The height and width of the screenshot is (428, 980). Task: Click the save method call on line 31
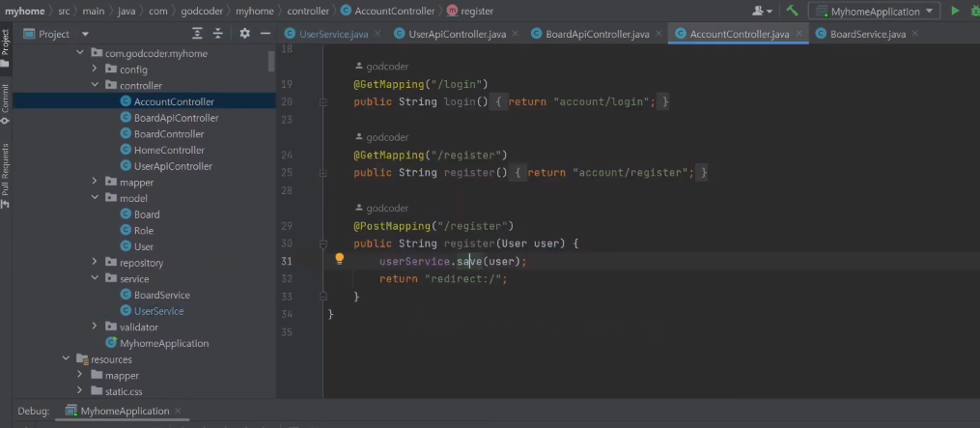tap(468, 261)
